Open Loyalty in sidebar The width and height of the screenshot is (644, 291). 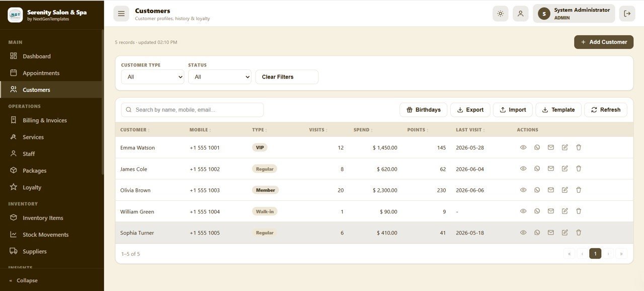pyautogui.click(x=51, y=187)
